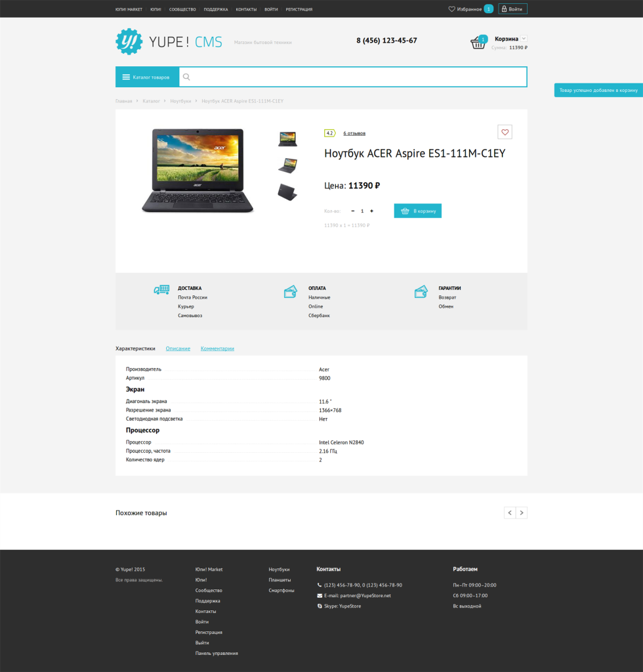Switch to the Комментарии tab
The image size is (643, 672).
217,348
